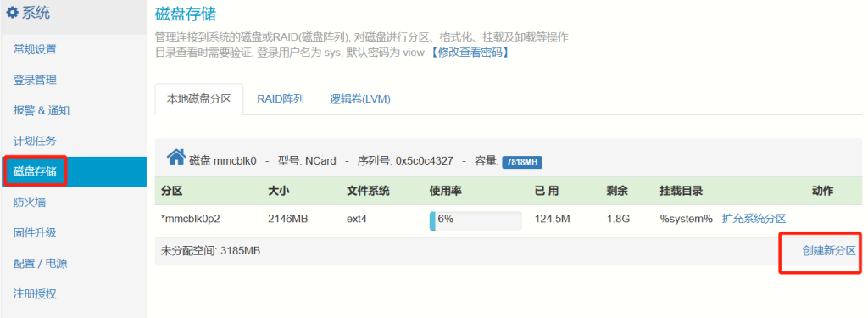The height and width of the screenshot is (318, 868).
Task: Click the 序列号: 0x5c0c4327 text
Action: click(405, 161)
